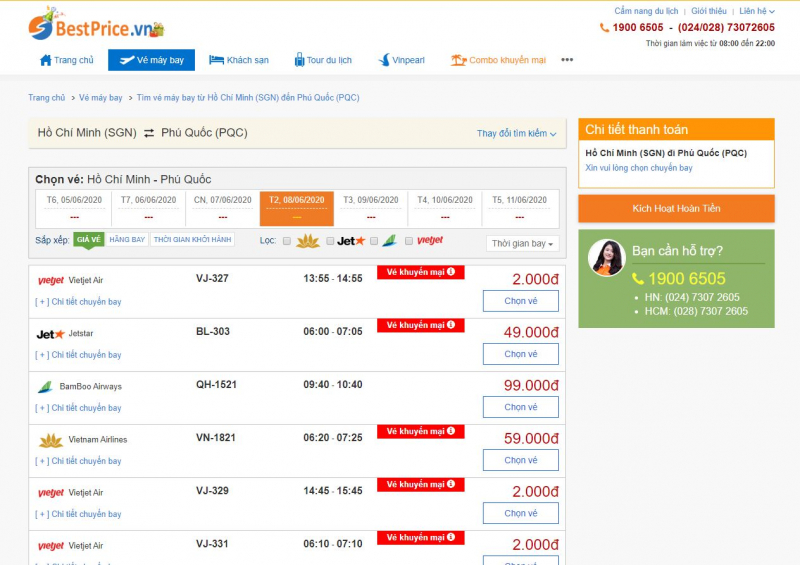Image resolution: width=800 pixels, height=565 pixels.
Task: Open the Thời gian bay dropdown
Action: point(522,243)
